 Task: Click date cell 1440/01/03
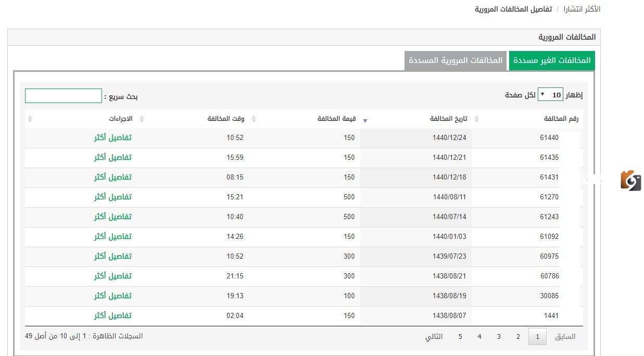tap(449, 237)
